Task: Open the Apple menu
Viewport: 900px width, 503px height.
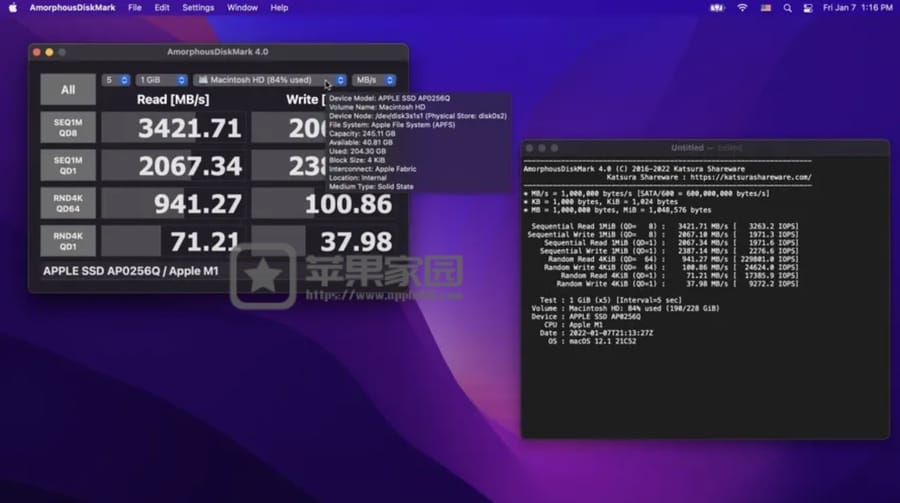Action: tap(13, 7)
